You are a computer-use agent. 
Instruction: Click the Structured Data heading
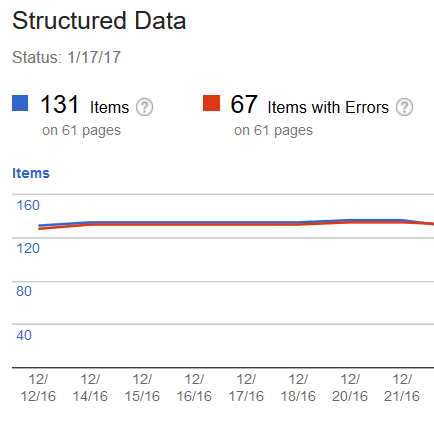(x=99, y=21)
